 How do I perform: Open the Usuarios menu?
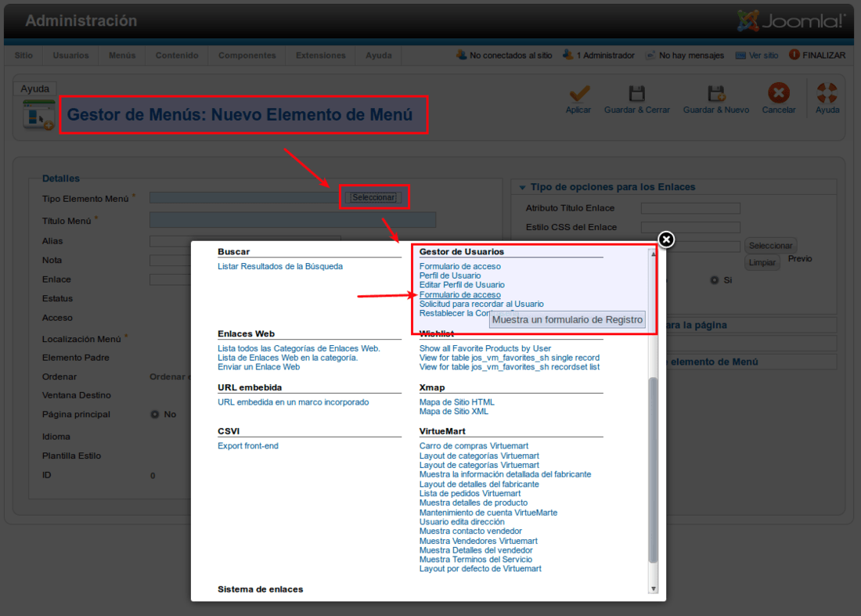[x=70, y=56]
